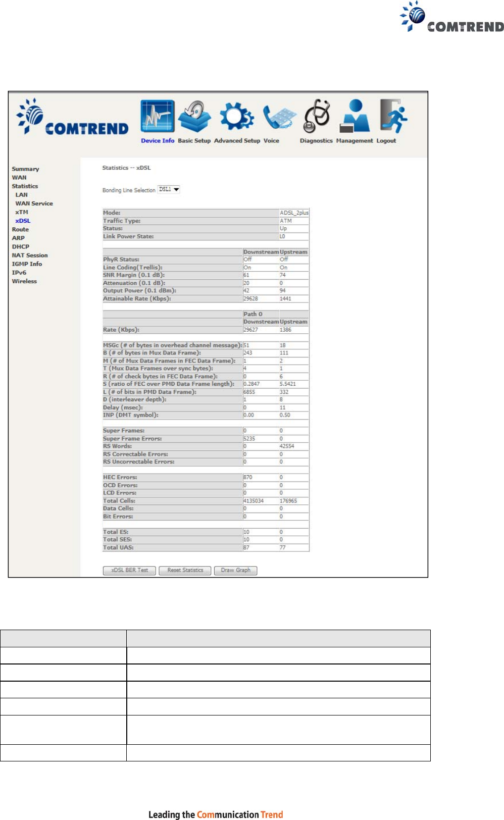Open the Management person icon
Viewport: 504px width, 820px height.
pyautogui.click(x=355, y=116)
